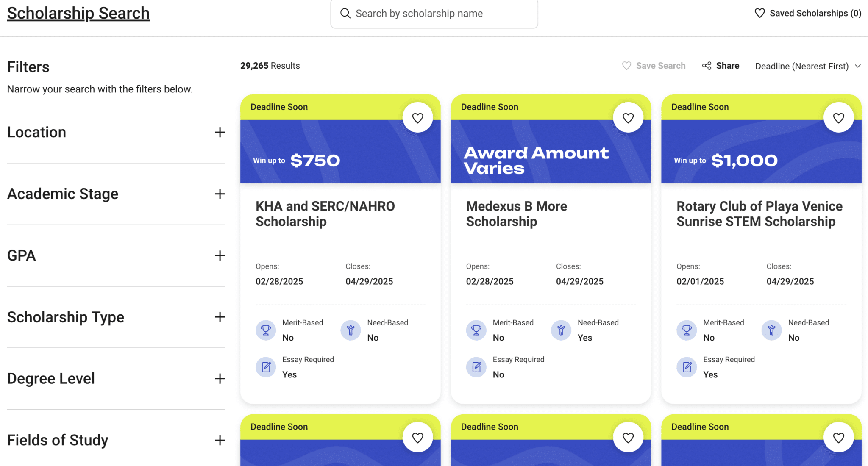This screenshot has width=868, height=466.
Task: Open the Deadline (Nearest First) sort dropdown
Action: click(x=807, y=66)
